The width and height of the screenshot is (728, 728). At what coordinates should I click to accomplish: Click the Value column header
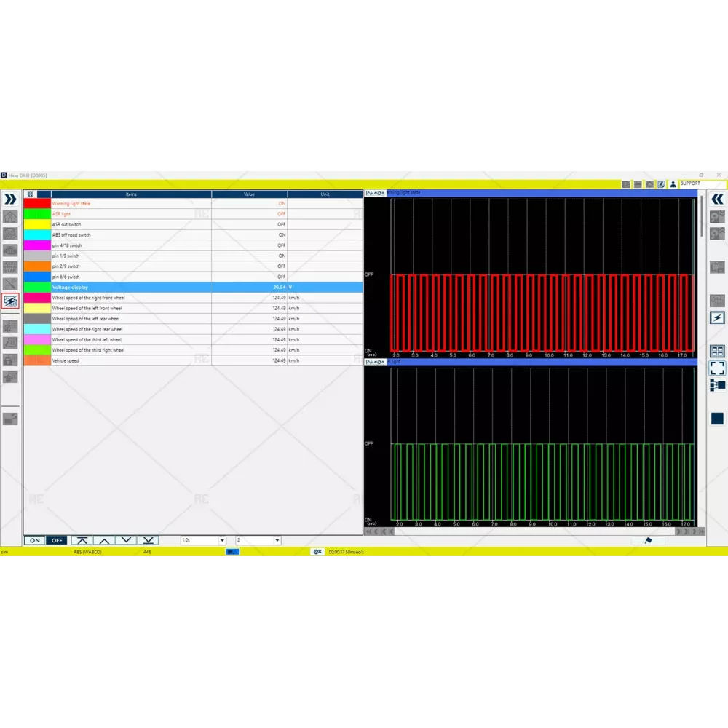[249, 194]
